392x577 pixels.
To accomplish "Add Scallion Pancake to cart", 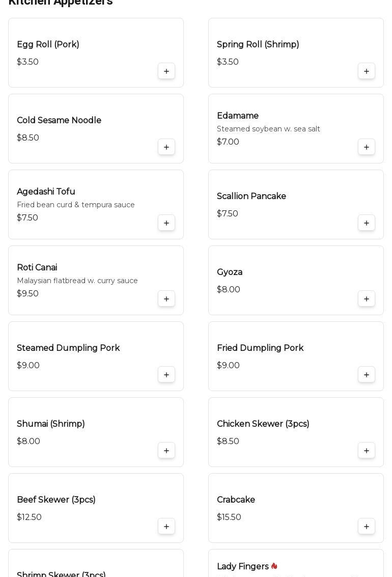I will coord(367,223).
